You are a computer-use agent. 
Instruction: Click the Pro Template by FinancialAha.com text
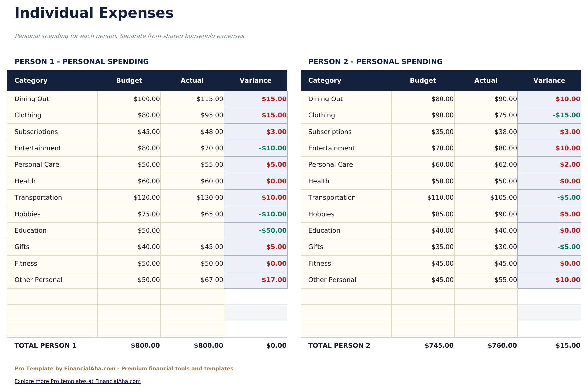(x=124, y=368)
